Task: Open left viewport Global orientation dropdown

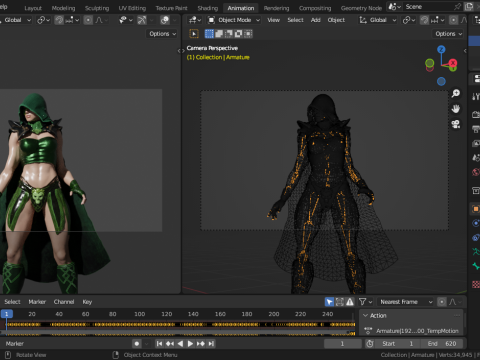Action: (15, 20)
